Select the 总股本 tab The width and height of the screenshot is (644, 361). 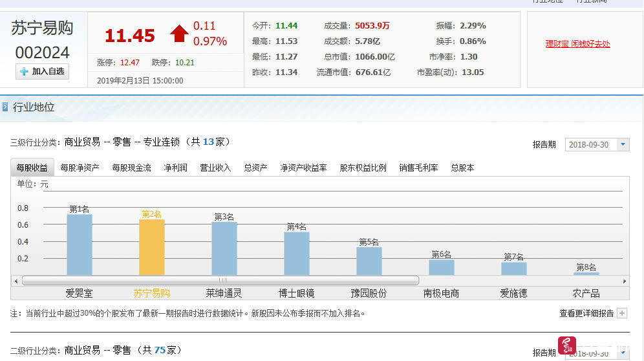(462, 168)
